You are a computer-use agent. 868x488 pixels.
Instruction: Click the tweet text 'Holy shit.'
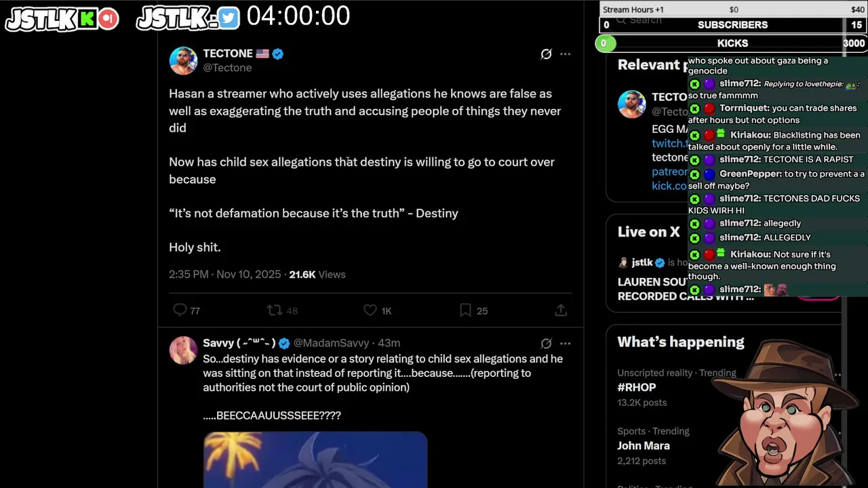[195, 247]
